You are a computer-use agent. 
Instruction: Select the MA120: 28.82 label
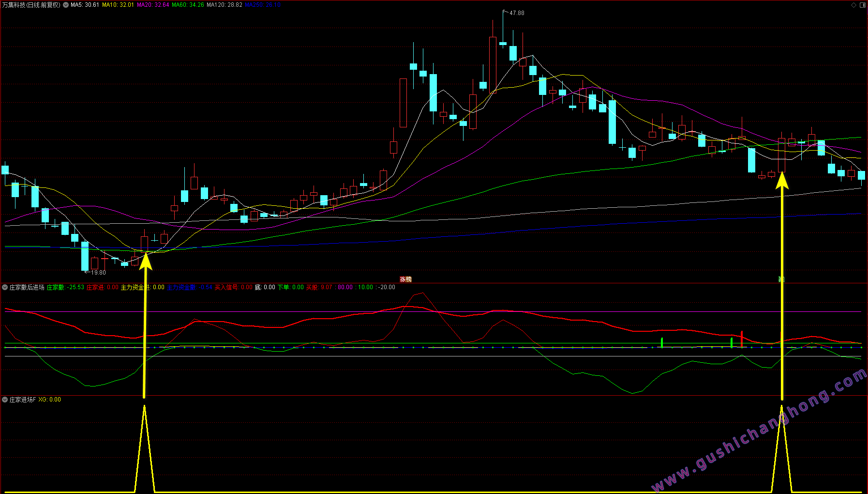point(224,5)
